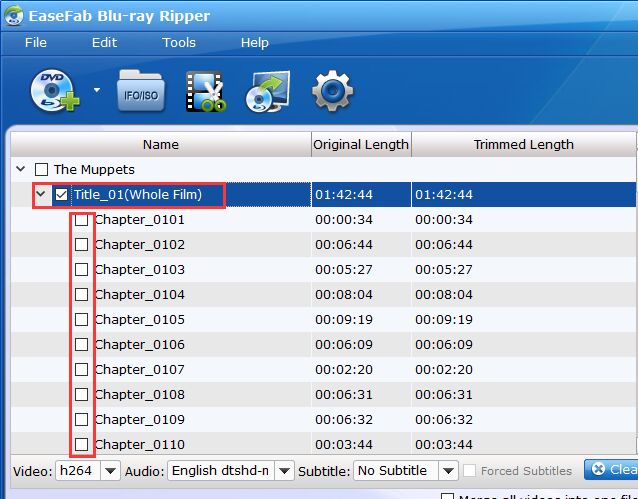
Task: Tick the Chapter_0102 checkbox
Action: tap(81, 245)
